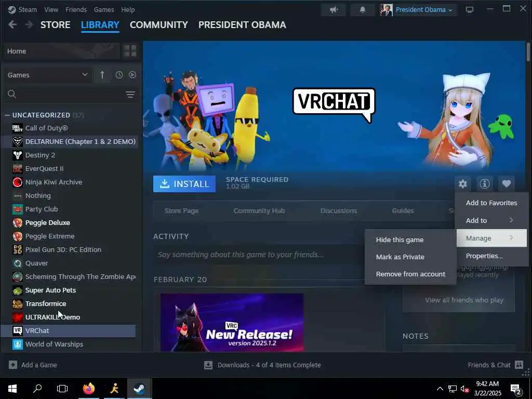Select Manage in context menu
This screenshot has height=399, width=532.
click(491, 238)
